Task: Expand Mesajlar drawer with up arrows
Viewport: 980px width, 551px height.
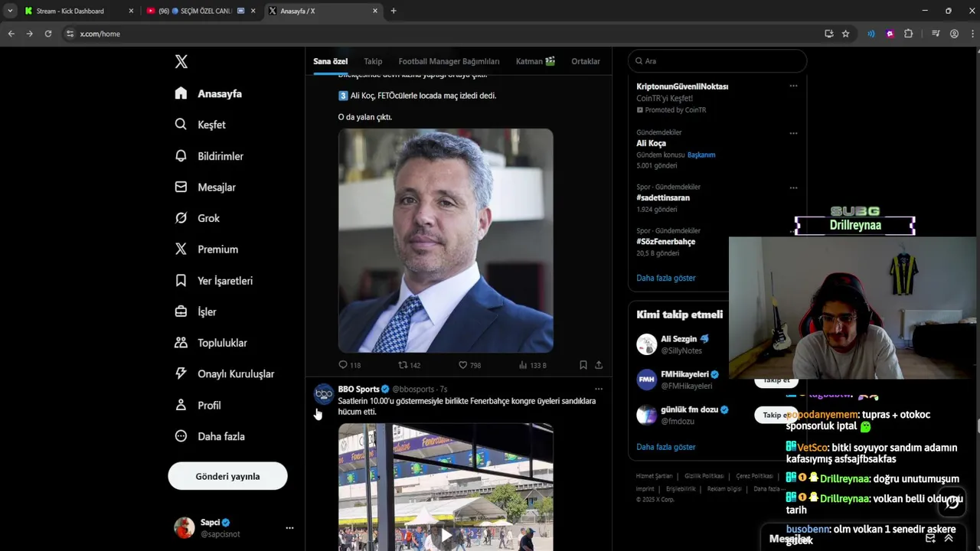Action: 949,538
